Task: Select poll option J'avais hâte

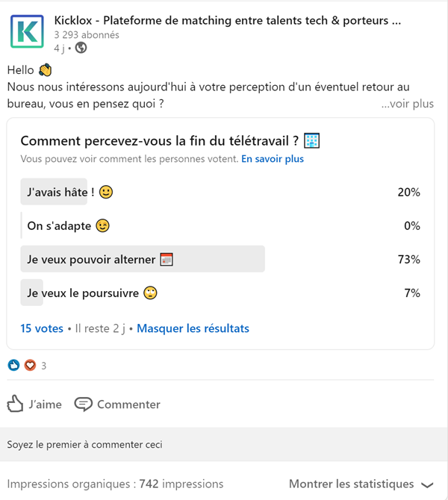Action: coord(220,192)
